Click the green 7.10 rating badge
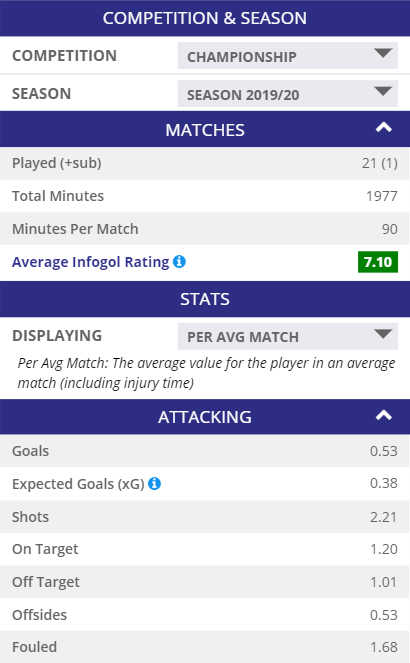Image resolution: width=410 pixels, height=663 pixels. [x=378, y=262]
